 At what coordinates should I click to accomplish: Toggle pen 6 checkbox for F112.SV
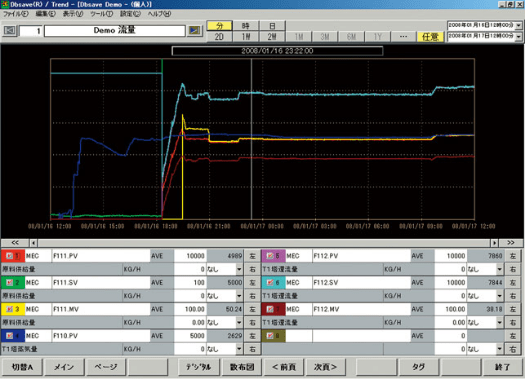pos(270,283)
